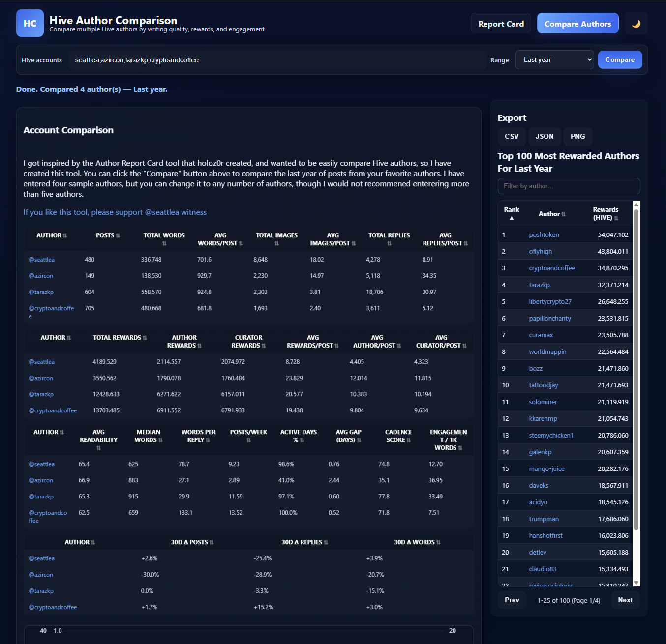
Task: Export the comparison as PNG
Action: (x=577, y=136)
